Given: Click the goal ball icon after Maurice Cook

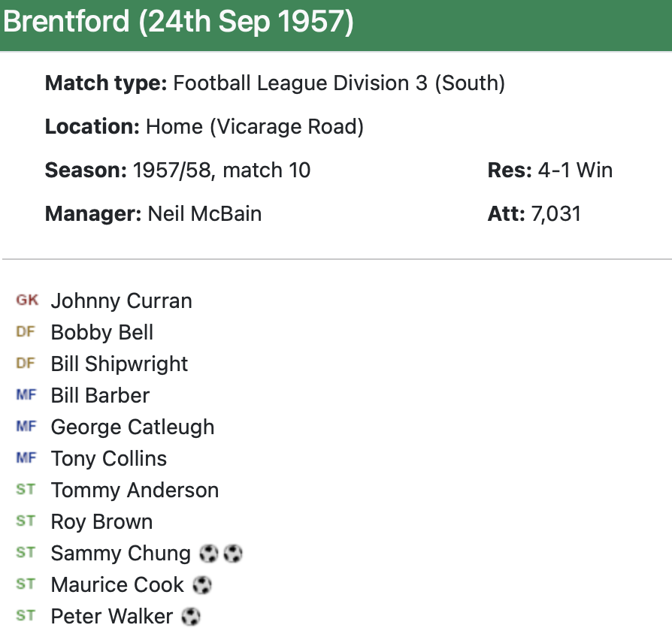Looking at the screenshot, I should (201, 585).
